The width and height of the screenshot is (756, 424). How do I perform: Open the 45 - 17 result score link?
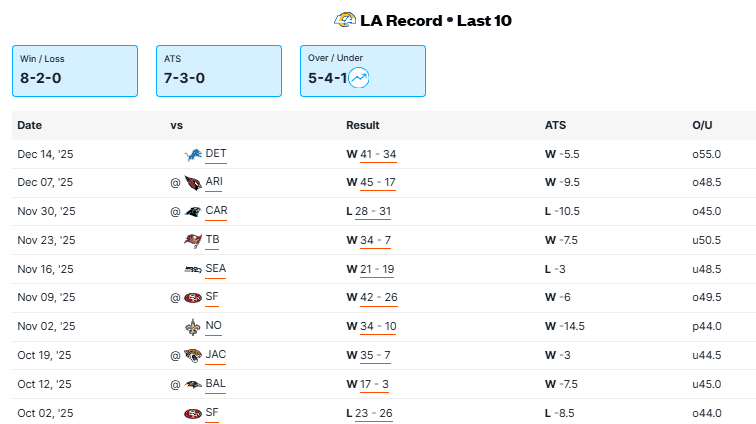pos(378,183)
